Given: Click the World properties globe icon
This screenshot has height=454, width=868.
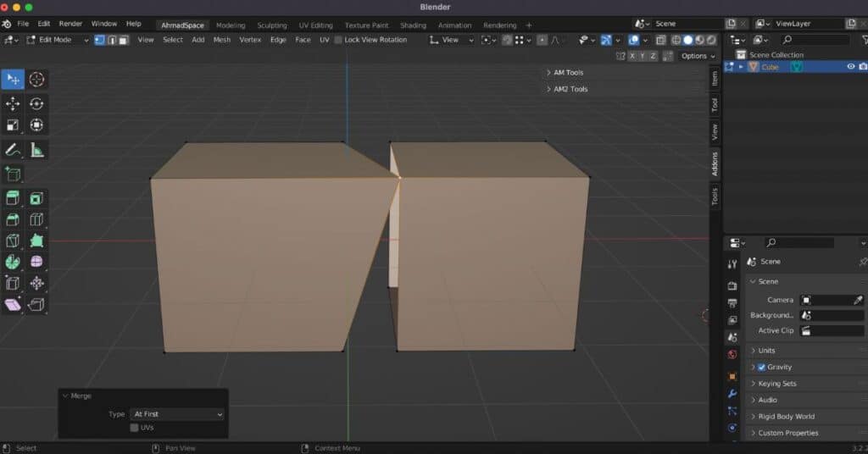Looking at the screenshot, I should (732, 354).
